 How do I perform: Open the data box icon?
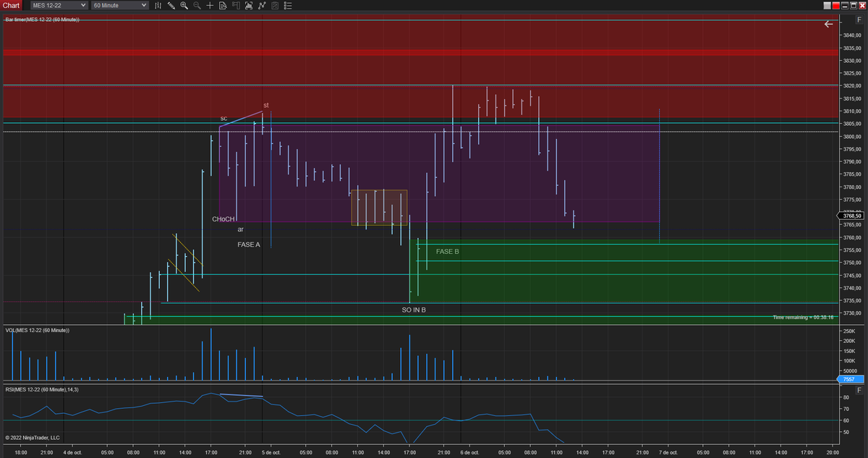click(x=223, y=5)
